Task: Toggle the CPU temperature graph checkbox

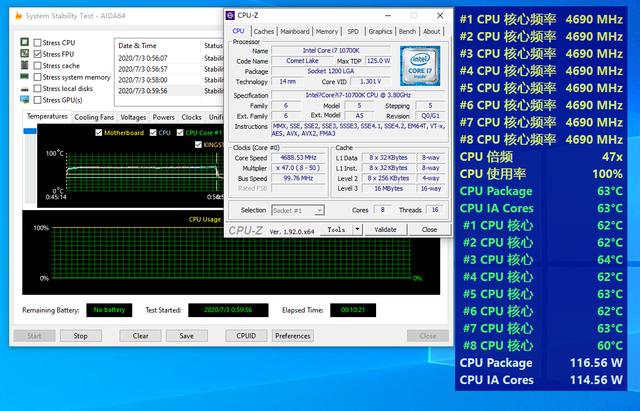Action: (153, 133)
